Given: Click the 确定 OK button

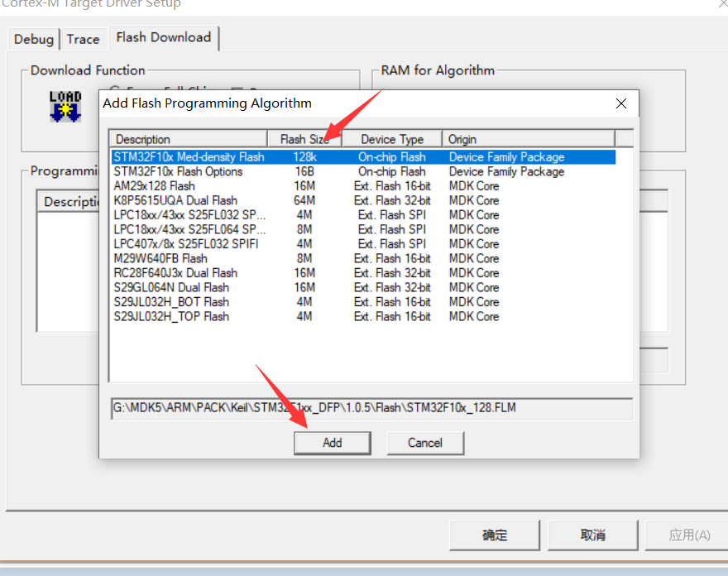Looking at the screenshot, I should 495,535.
